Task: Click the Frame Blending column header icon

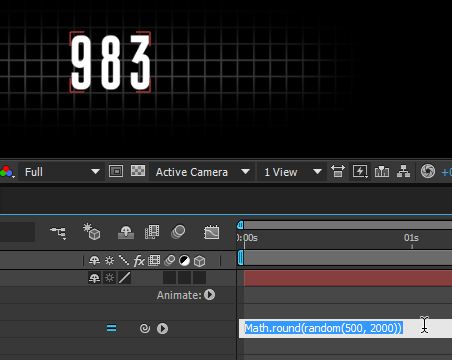Action: [154, 260]
